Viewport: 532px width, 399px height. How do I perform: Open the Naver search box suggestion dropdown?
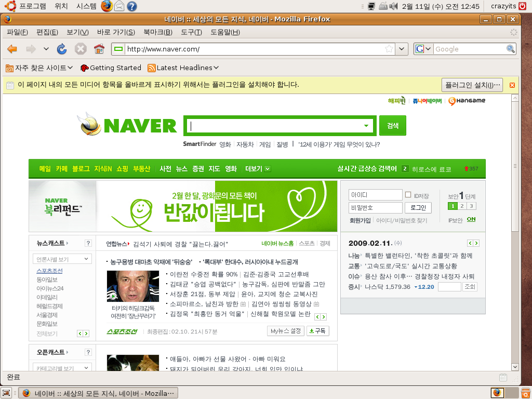tap(366, 126)
